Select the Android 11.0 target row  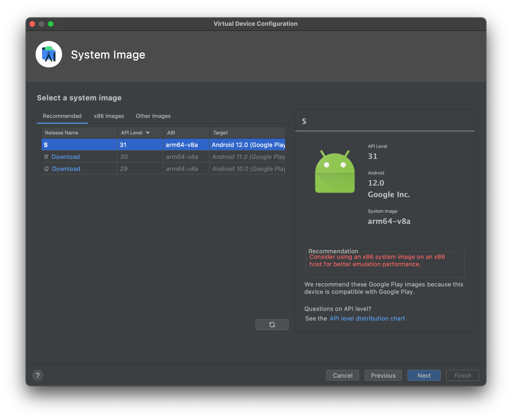[x=248, y=157]
